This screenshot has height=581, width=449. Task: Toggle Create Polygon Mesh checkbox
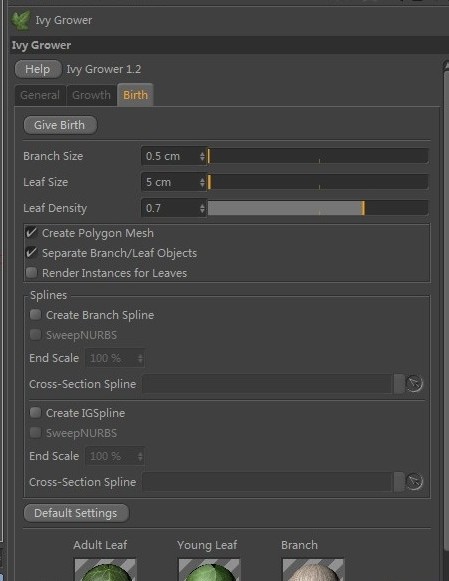coord(32,233)
